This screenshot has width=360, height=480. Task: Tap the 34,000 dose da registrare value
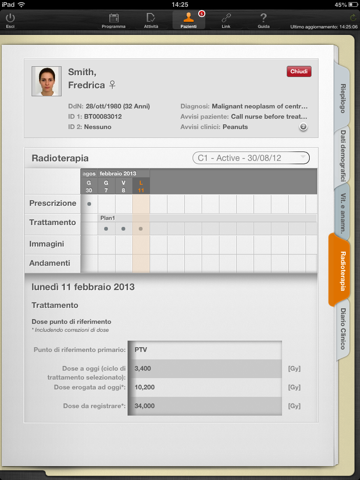pyautogui.click(x=144, y=406)
